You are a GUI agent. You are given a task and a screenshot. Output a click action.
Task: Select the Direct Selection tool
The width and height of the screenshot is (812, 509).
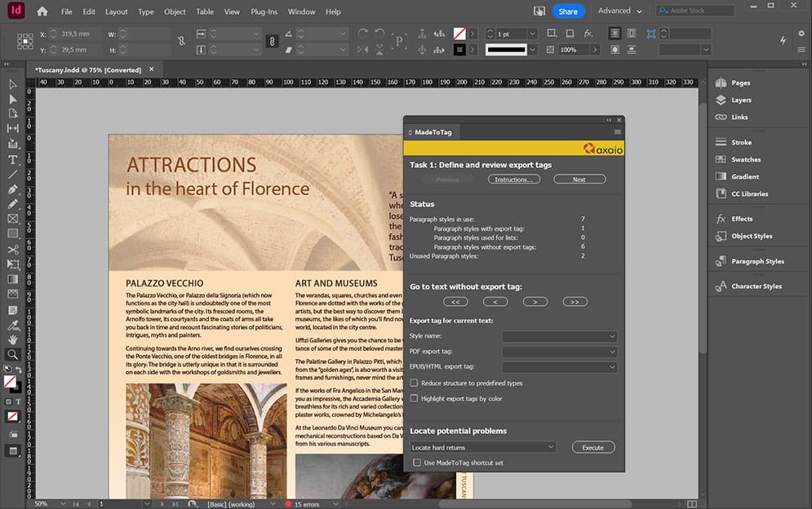13,99
